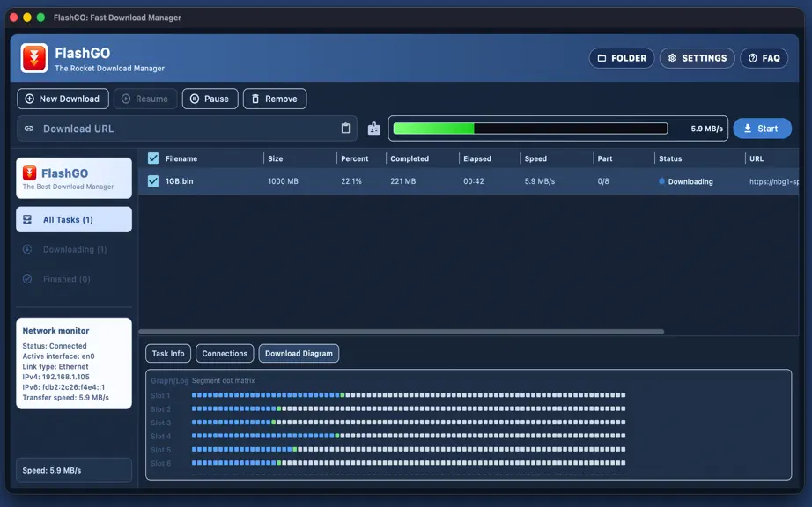
Task: Click the FlashGO logo in sidebar card
Action: (x=30, y=173)
